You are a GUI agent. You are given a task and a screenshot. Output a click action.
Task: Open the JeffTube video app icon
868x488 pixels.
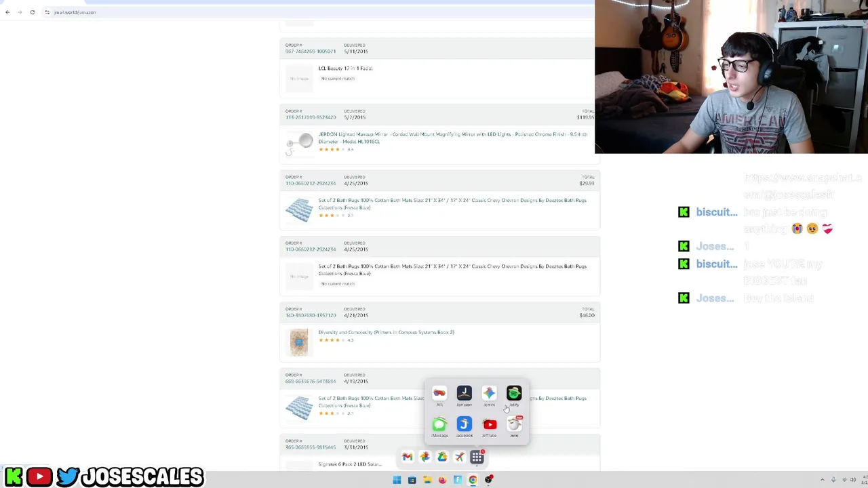click(490, 424)
